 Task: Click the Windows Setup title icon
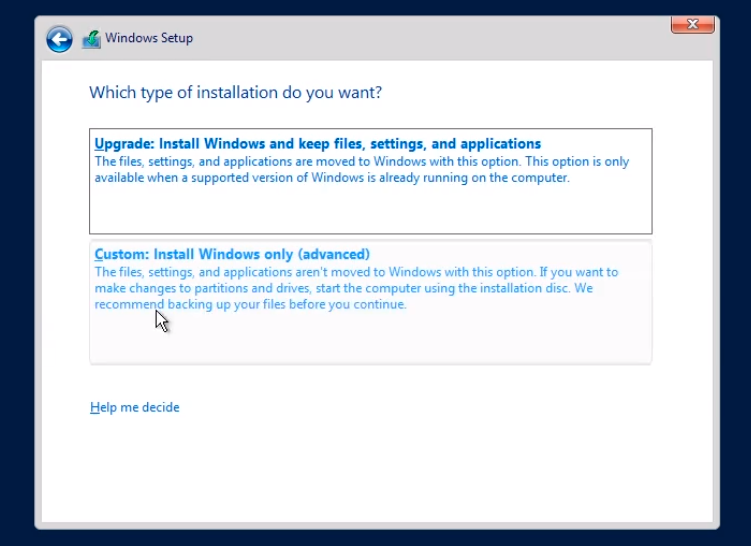[91, 39]
